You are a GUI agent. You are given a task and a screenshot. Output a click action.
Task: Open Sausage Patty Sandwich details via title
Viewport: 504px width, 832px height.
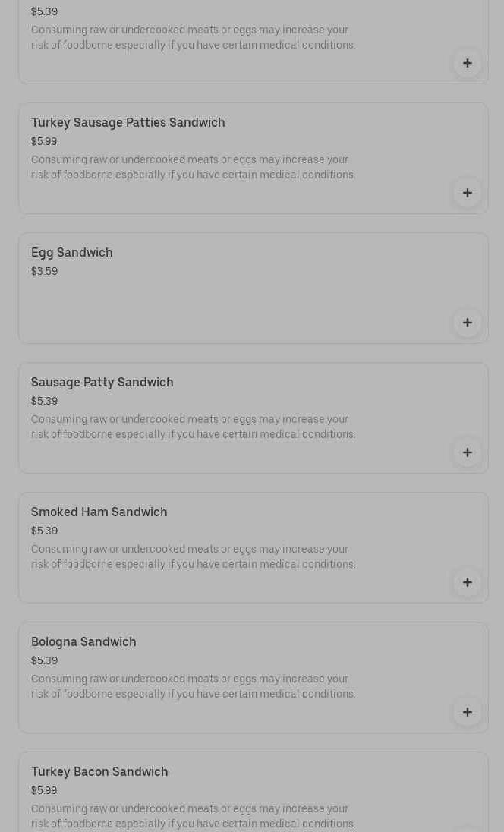(102, 383)
